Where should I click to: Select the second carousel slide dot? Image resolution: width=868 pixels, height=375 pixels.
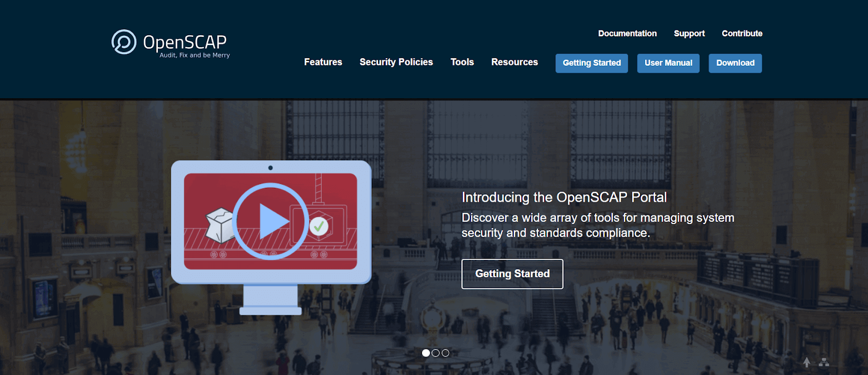(436, 353)
